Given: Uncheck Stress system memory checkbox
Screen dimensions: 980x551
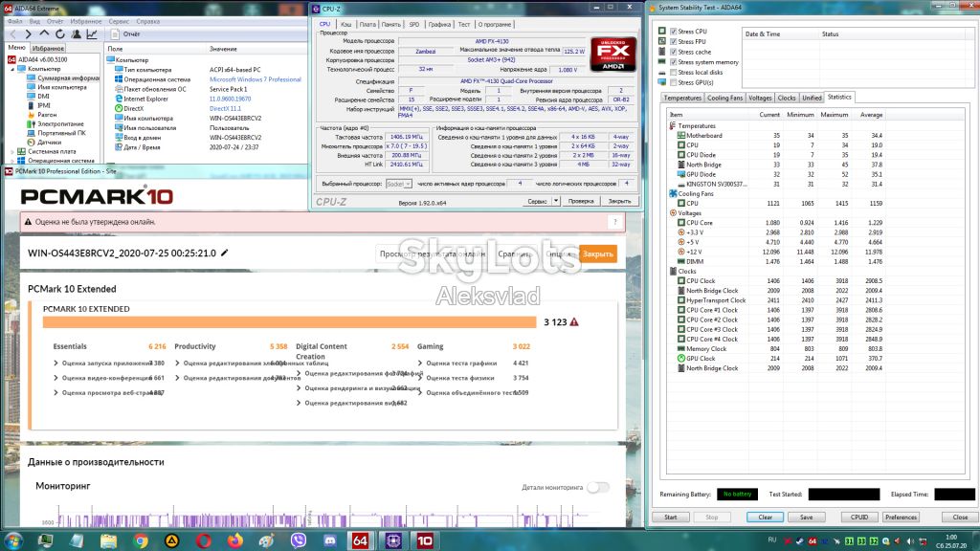Looking at the screenshot, I should tap(673, 62).
